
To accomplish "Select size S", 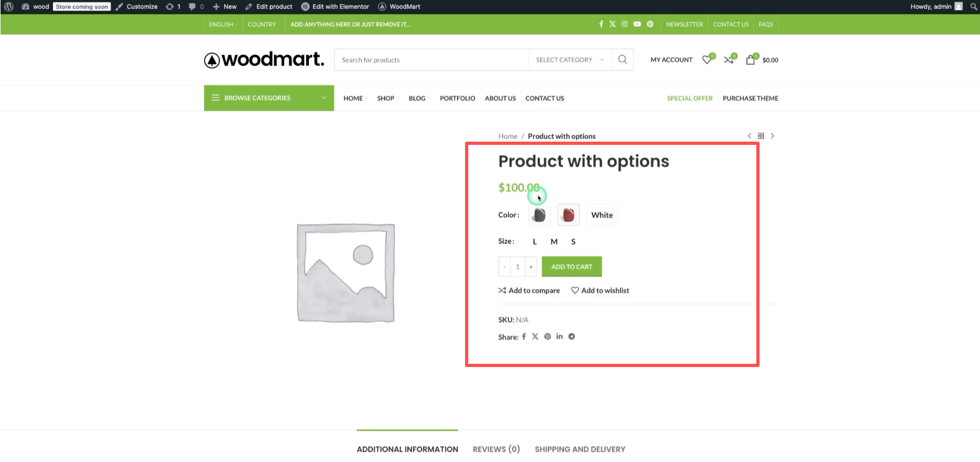I will point(573,241).
